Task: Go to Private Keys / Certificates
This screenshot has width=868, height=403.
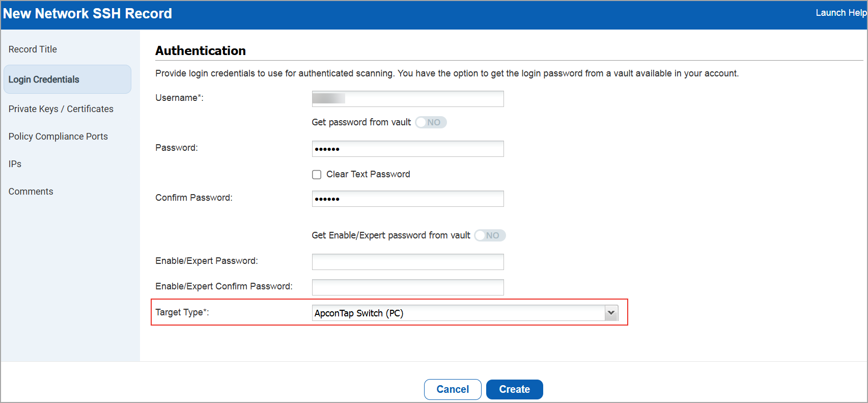Action: coord(61,109)
